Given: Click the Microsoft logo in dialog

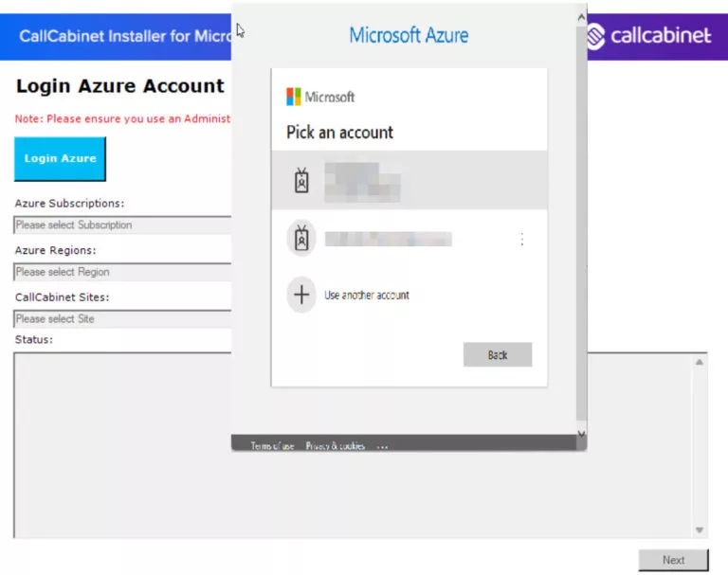Looking at the screenshot, I should click(x=320, y=97).
